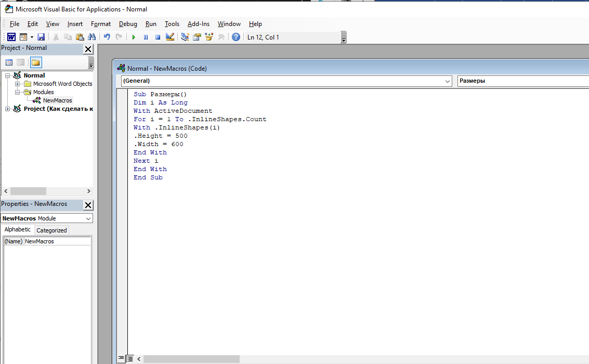Run the macro with the green play icon
Screen dimensions: 589x364
coord(134,37)
